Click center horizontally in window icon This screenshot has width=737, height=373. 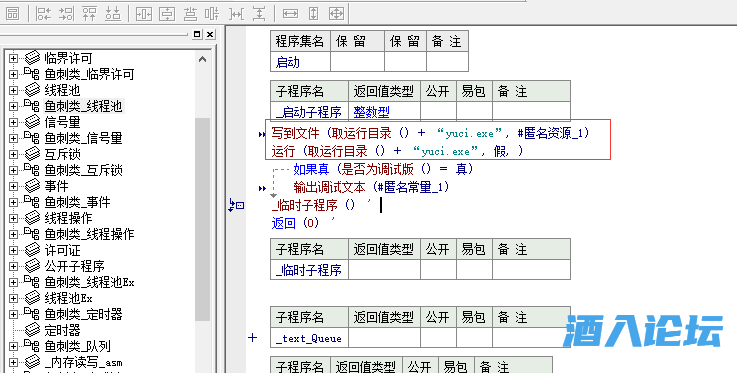coord(144,13)
